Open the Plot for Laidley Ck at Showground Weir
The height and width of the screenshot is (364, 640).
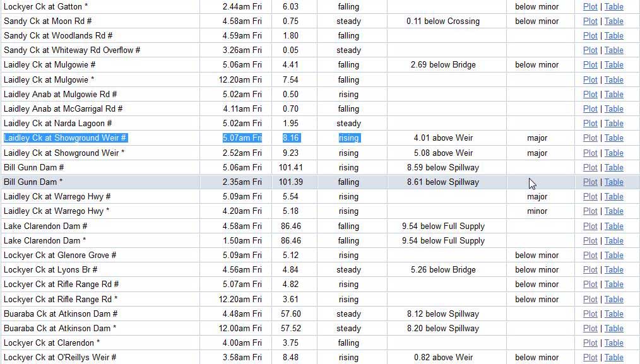[x=590, y=138]
